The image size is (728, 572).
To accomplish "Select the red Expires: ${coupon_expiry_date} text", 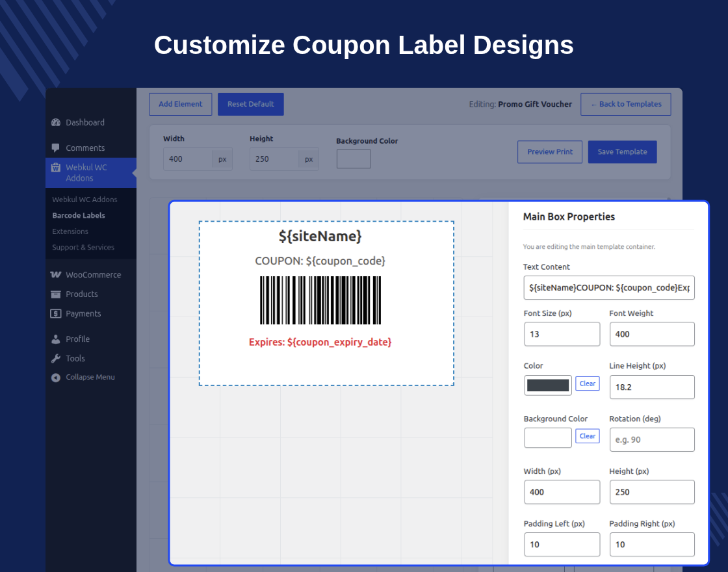I will 320,342.
